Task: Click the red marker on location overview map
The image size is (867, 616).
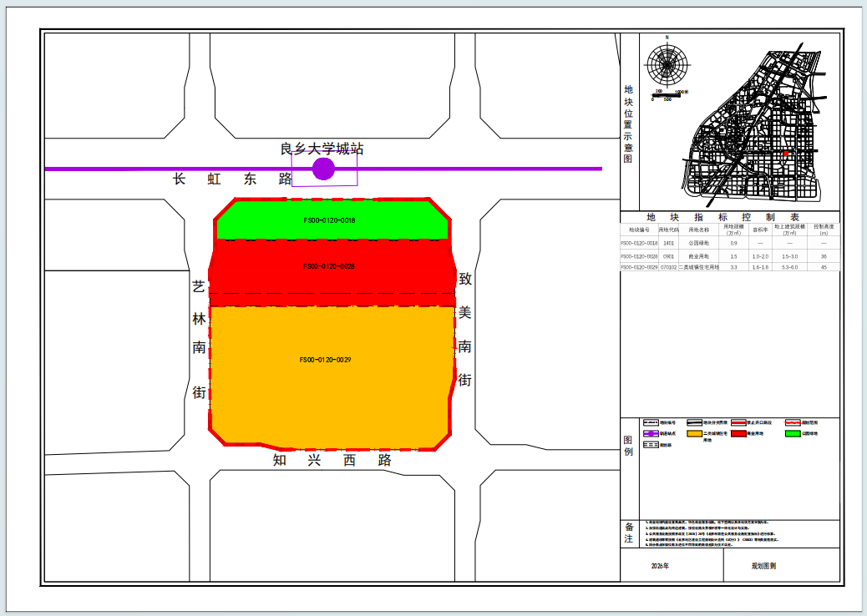Action: pyautogui.click(x=785, y=154)
